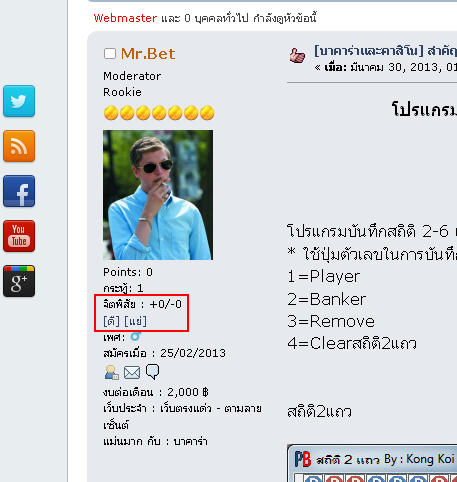Screen dimensions: 457x482
Task: View Mr.Bet's profile via user icon
Action: coord(112,372)
